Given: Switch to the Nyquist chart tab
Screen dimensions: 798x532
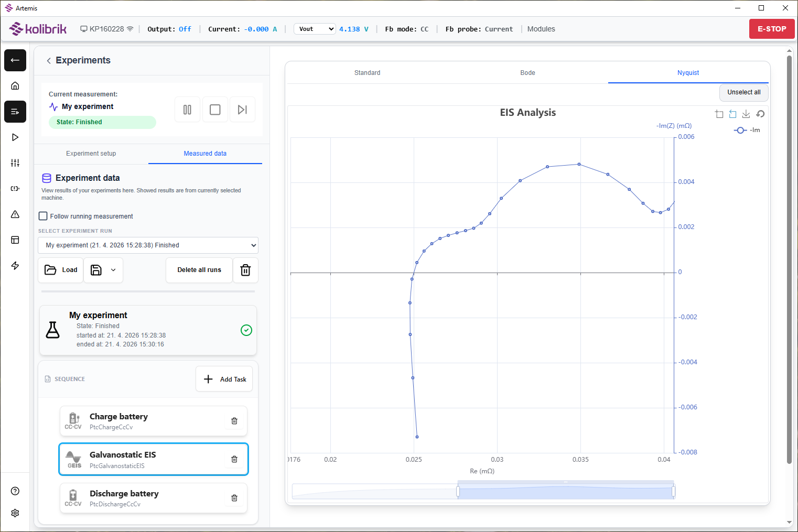Looking at the screenshot, I should 688,73.
